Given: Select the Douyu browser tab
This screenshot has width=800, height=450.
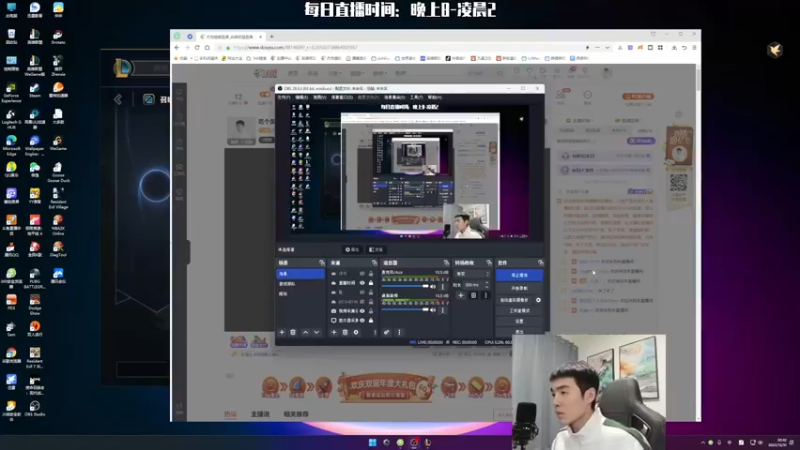Looking at the screenshot, I should pyautogui.click(x=230, y=37).
